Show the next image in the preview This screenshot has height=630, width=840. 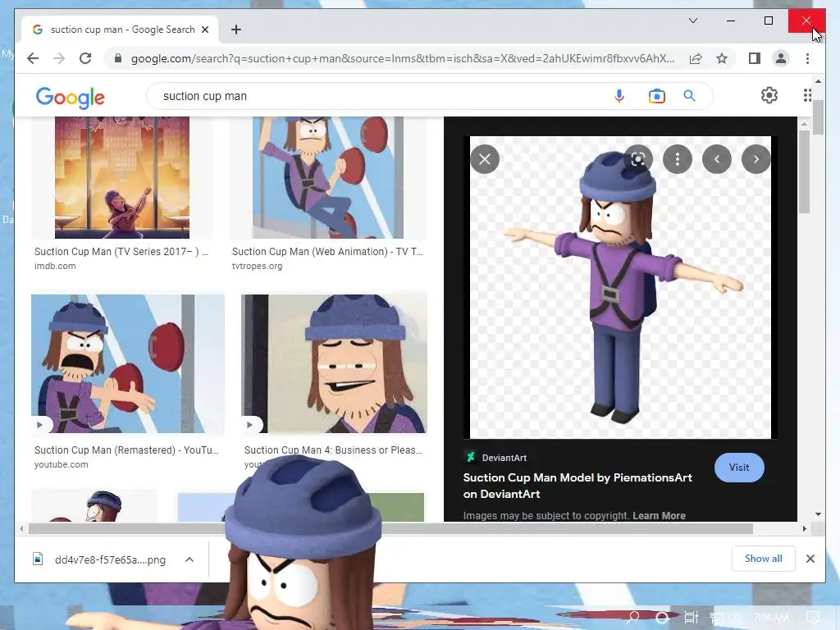pos(756,159)
